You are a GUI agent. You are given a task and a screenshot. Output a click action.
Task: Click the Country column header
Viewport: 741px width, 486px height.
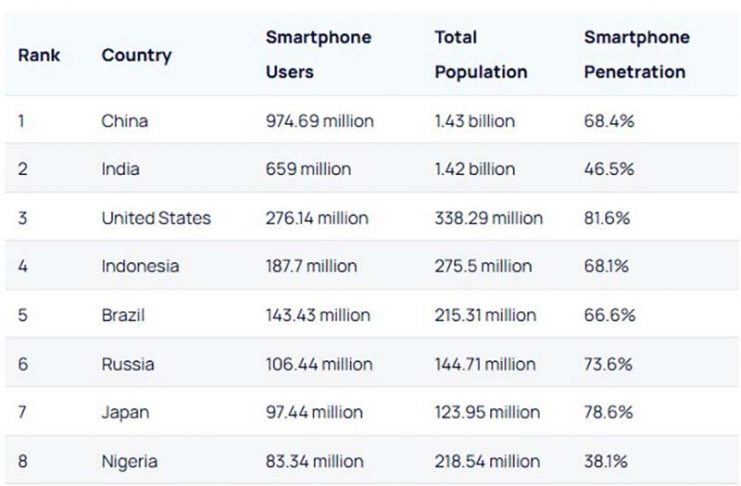click(136, 55)
